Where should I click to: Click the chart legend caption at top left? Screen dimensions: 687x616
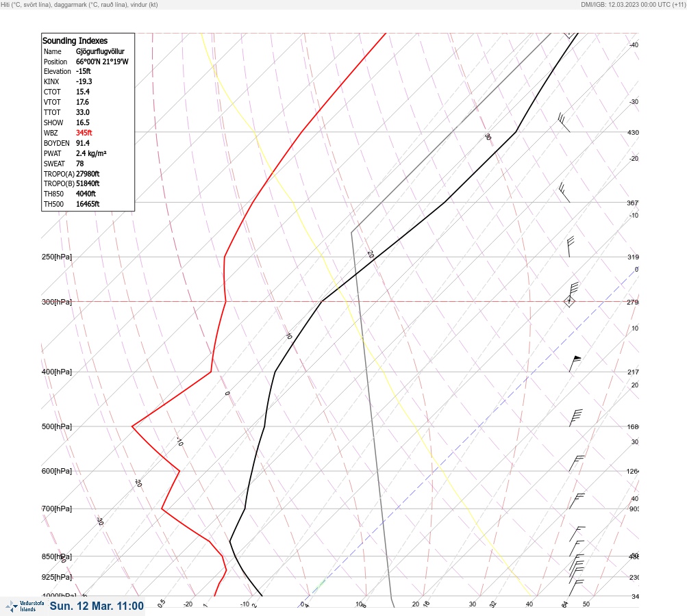coord(79,4)
